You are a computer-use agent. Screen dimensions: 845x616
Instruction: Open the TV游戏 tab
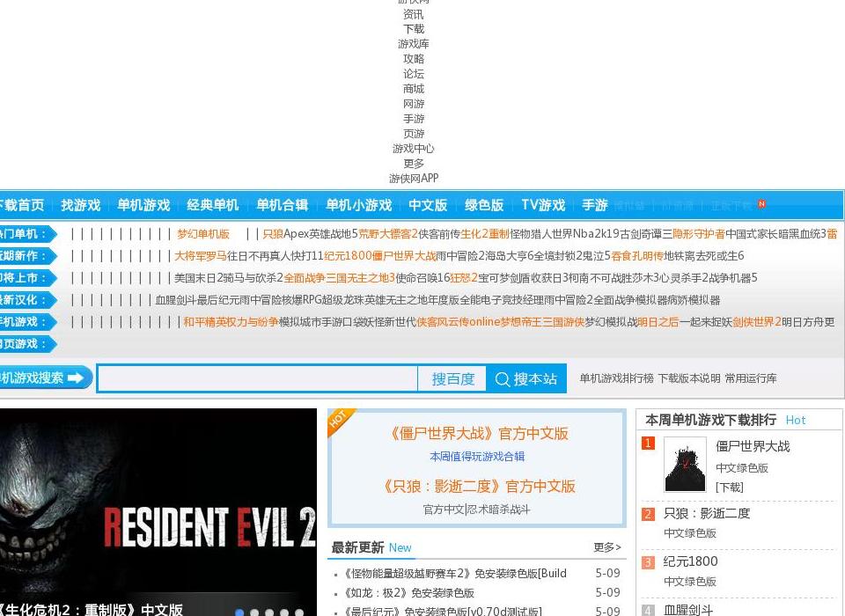coord(543,205)
